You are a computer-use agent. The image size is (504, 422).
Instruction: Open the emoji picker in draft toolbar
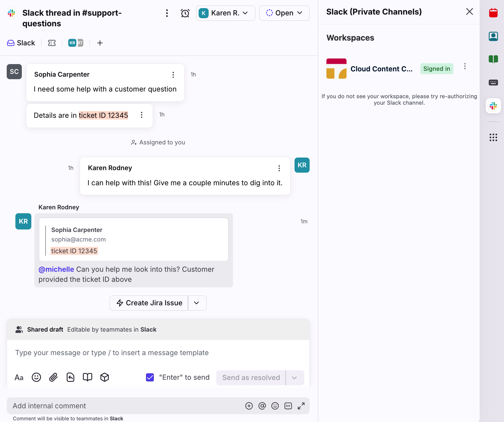coord(36,377)
